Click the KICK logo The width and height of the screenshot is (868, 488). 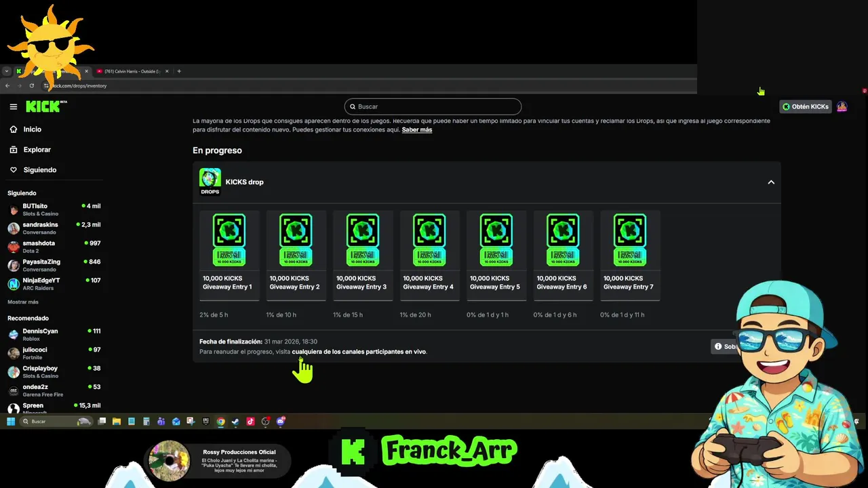pos(46,106)
